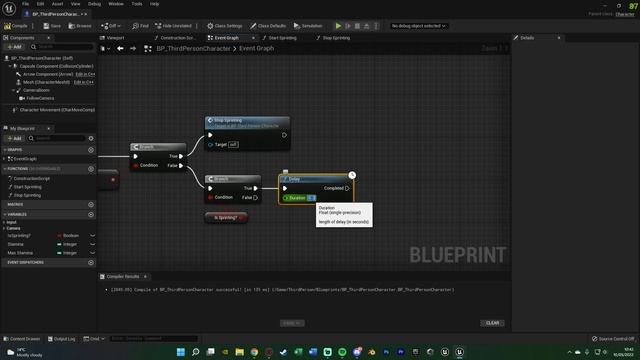This screenshot has width=640, height=360.
Task: Open the View menu
Action: point(76,4)
